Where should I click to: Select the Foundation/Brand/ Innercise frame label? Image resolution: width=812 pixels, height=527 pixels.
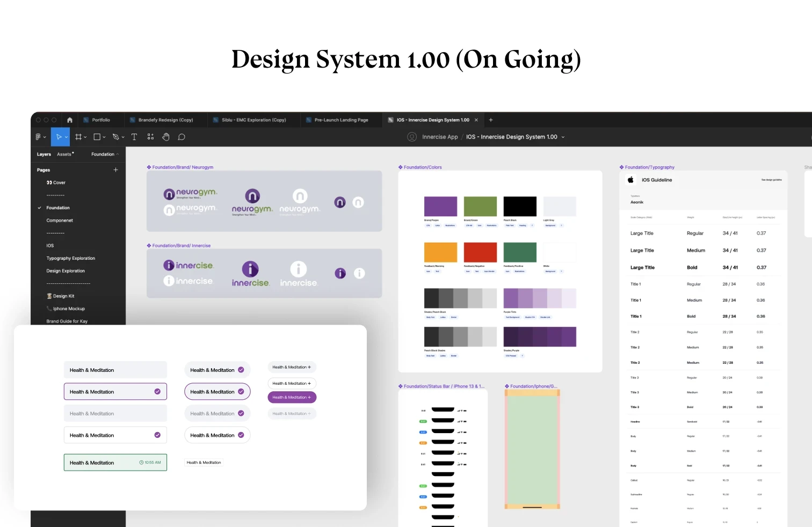pyautogui.click(x=179, y=246)
